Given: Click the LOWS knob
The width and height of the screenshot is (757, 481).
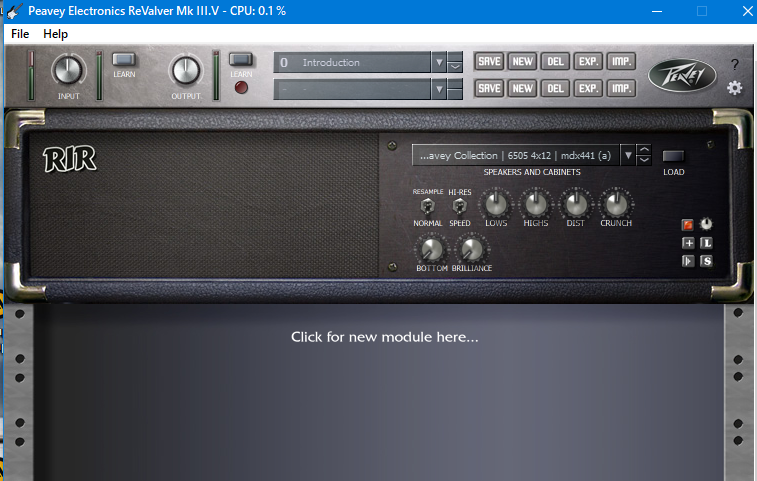Looking at the screenshot, I should pos(496,204).
